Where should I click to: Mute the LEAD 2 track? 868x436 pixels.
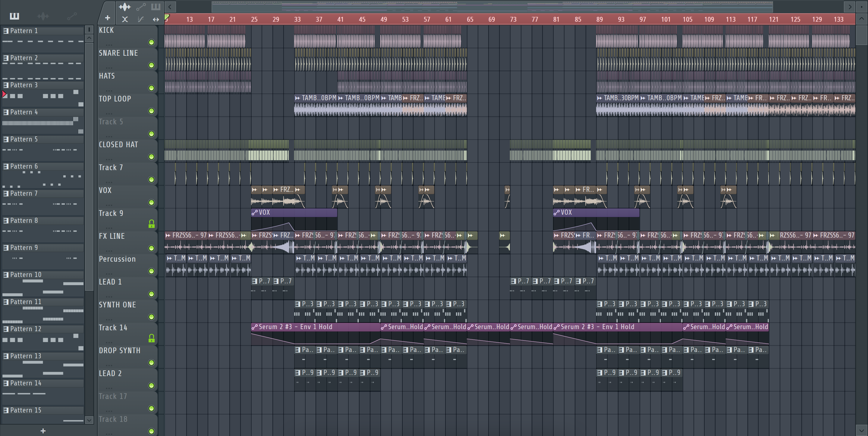(x=151, y=386)
